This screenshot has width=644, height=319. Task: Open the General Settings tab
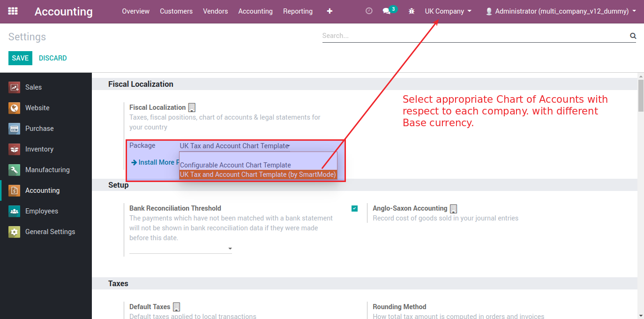pos(46,232)
